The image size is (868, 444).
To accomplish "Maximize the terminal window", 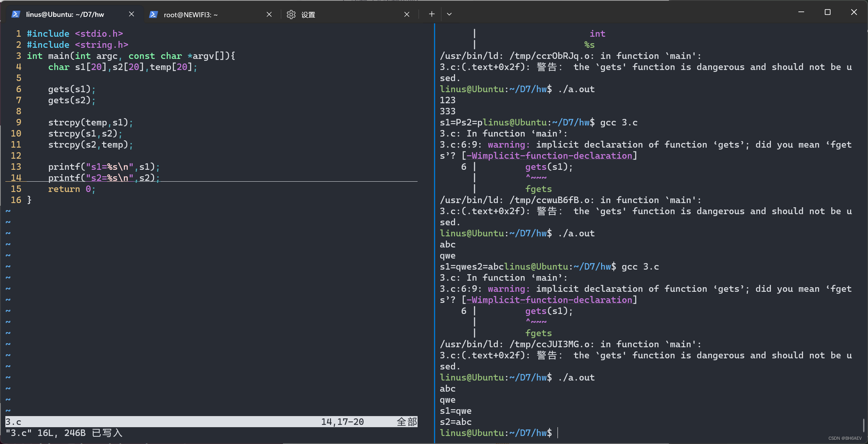I will point(827,12).
